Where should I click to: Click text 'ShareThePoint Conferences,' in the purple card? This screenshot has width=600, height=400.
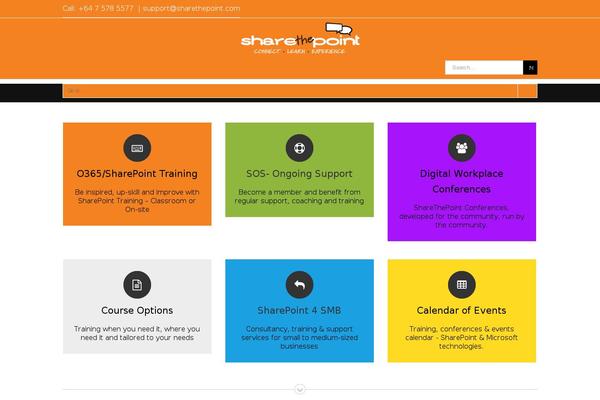click(x=461, y=208)
